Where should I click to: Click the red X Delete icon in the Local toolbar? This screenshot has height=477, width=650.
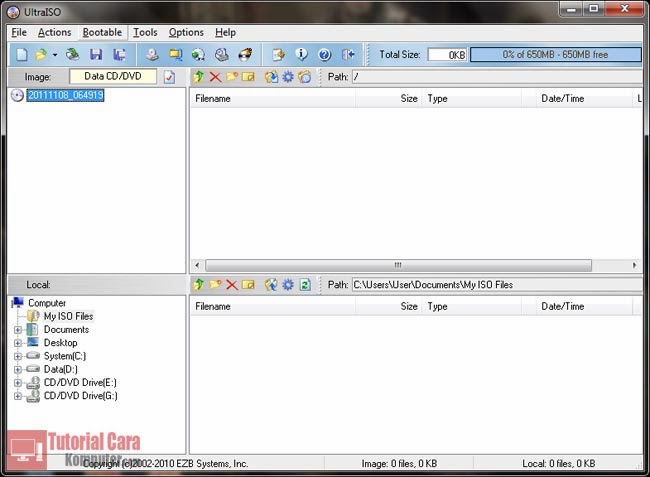232,285
